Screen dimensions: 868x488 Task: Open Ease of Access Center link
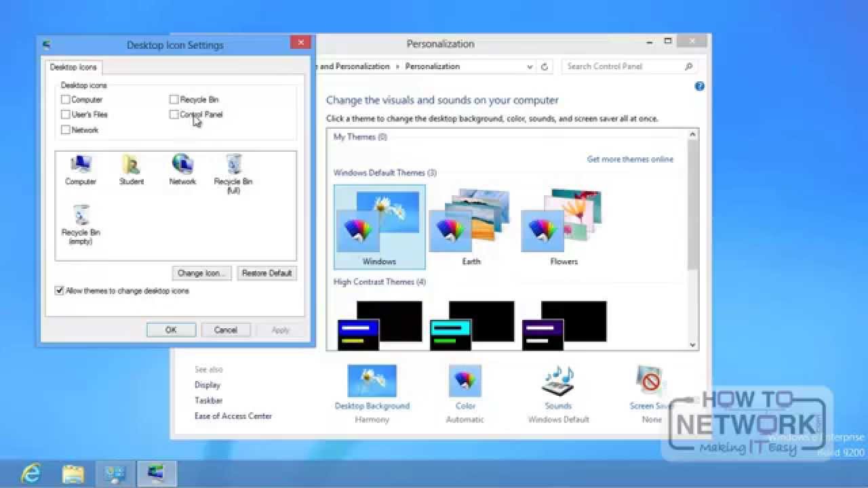pyautogui.click(x=233, y=416)
